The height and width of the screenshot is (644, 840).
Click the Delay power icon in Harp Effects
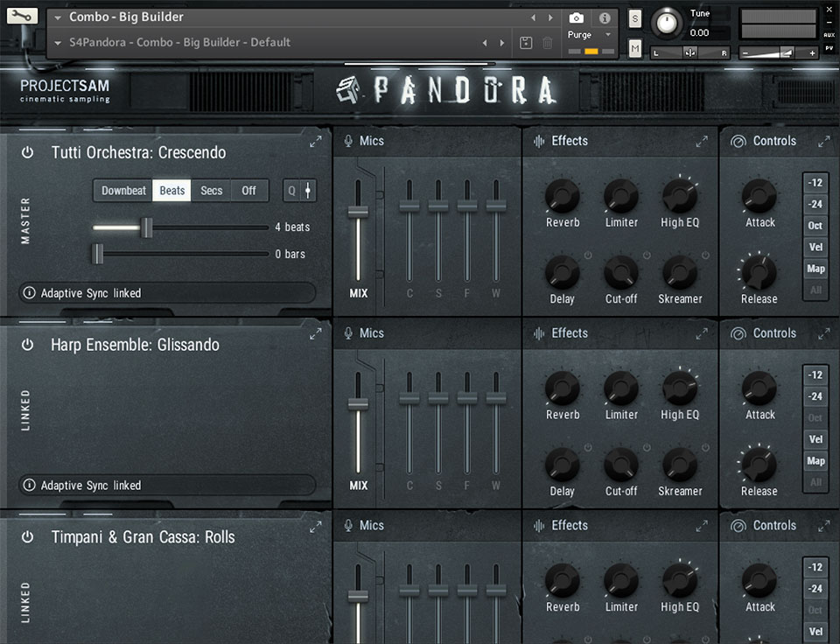(588, 447)
